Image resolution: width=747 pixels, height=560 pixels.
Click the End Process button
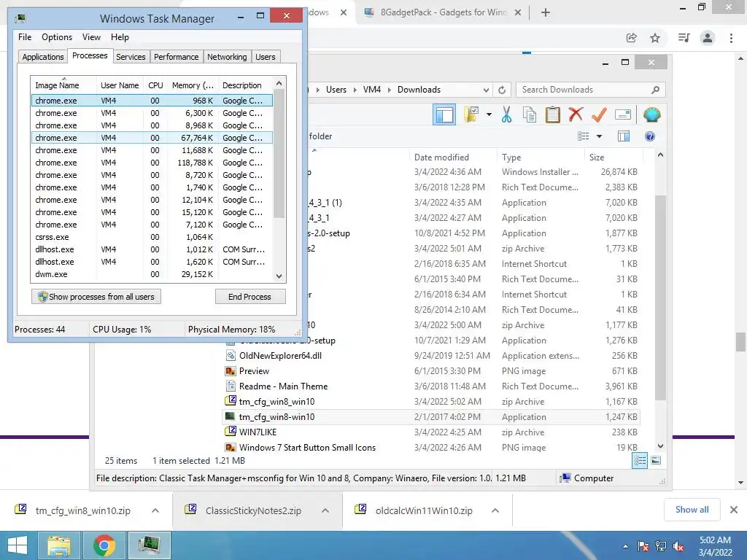(x=250, y=297)
